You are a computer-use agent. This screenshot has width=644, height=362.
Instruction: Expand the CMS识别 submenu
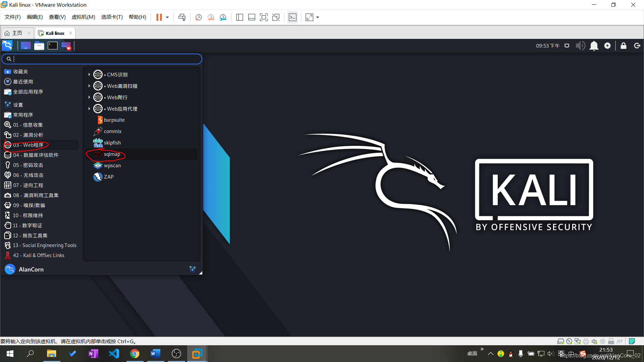click(89, 74)
